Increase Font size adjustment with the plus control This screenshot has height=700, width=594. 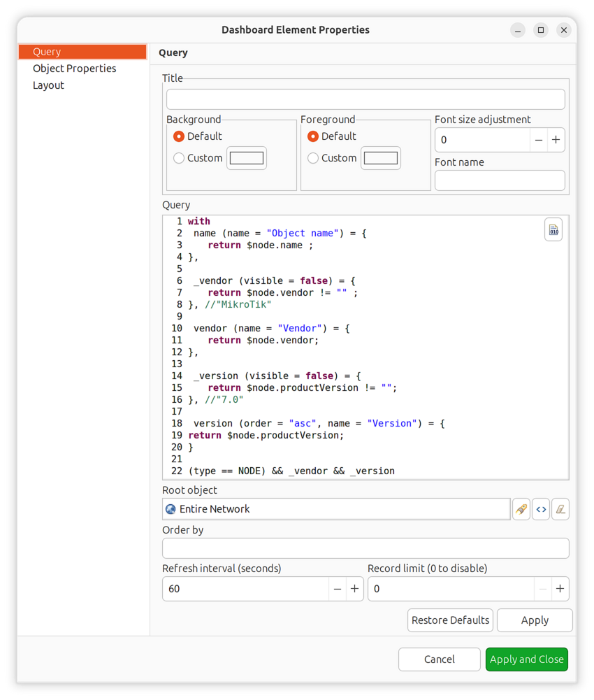(556, 140)
